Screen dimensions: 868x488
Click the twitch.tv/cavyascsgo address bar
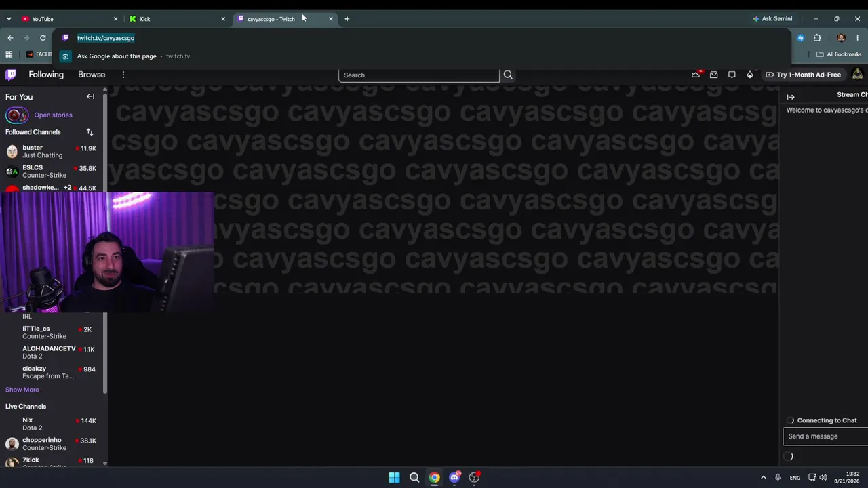click(106, 38)
